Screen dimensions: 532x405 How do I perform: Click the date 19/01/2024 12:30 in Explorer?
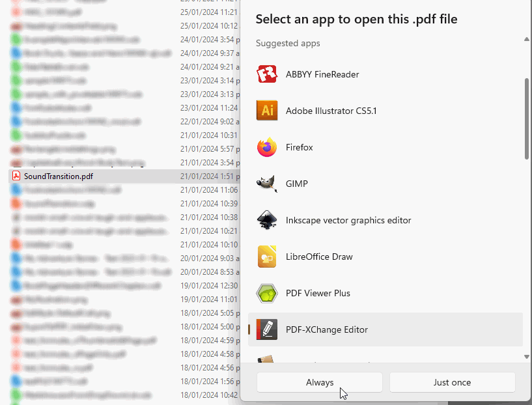[209, 286]
